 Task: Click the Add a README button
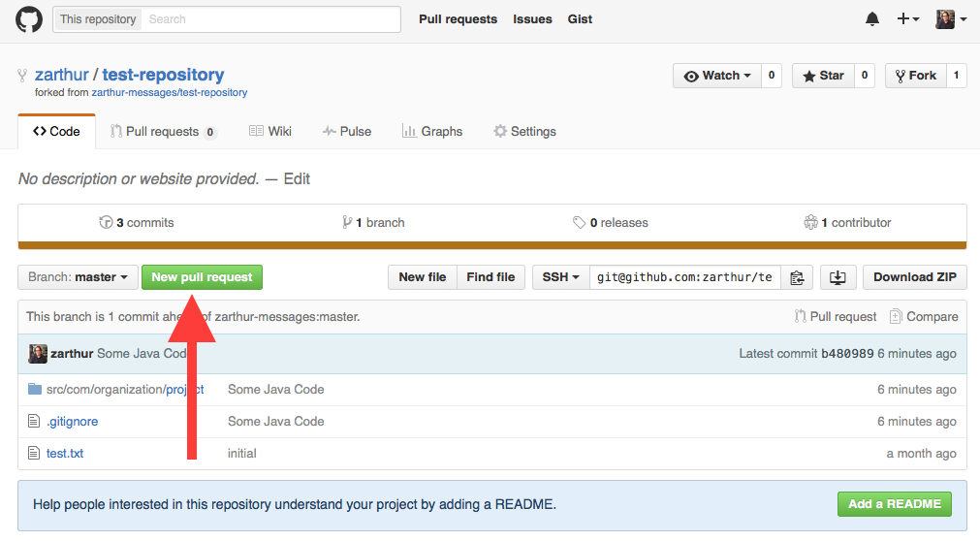[895, 504]
